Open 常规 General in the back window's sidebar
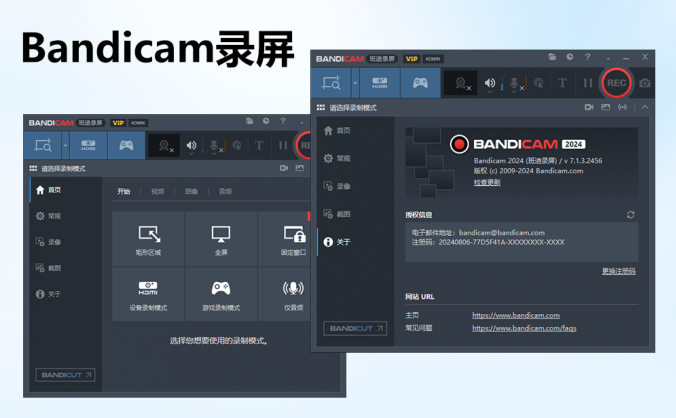676x418 pixels. [66, 216]
